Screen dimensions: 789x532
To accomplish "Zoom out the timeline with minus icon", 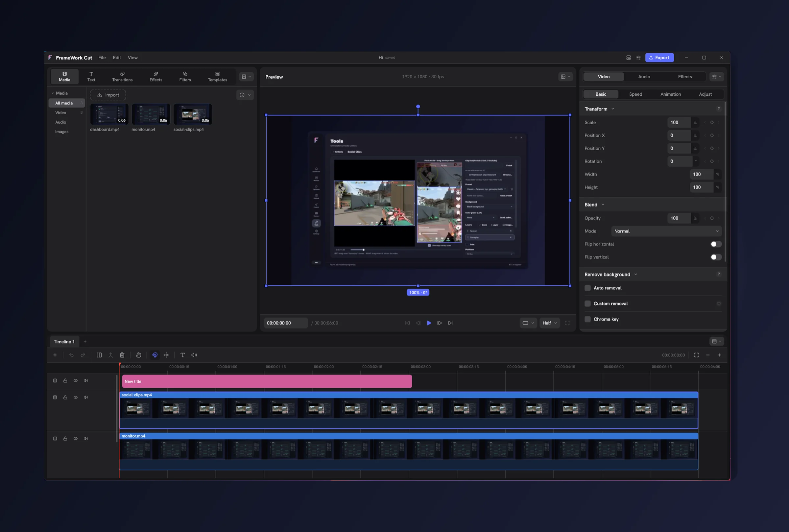I will (708, 355).
